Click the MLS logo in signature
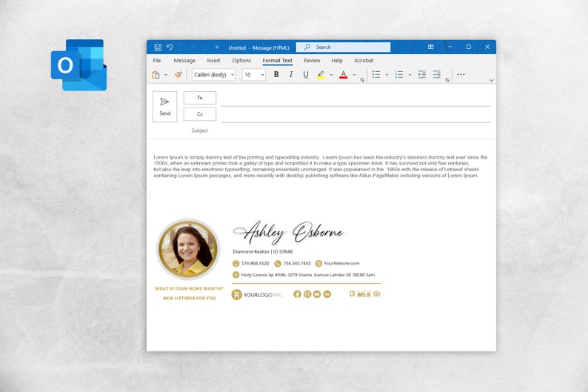 coord(364,294)
